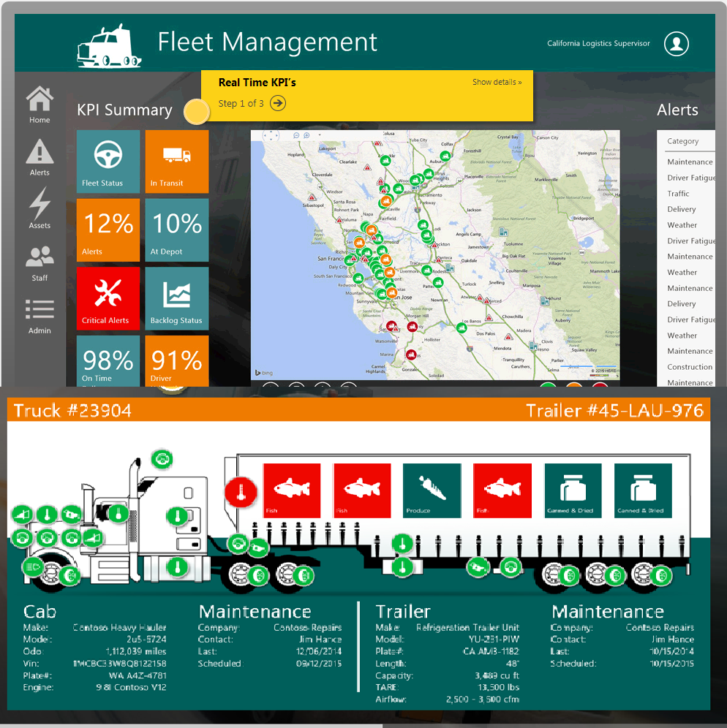Viewport: 727px width, 728px height.
Task: Select cab plate WA A4Z-4781
Action: click(x=138, y=675)
